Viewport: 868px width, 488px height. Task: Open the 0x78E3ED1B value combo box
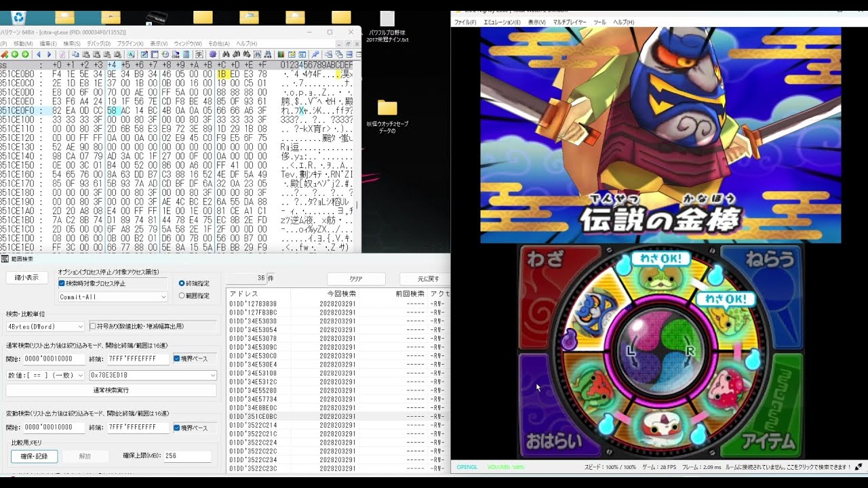[x=153, y=375]
